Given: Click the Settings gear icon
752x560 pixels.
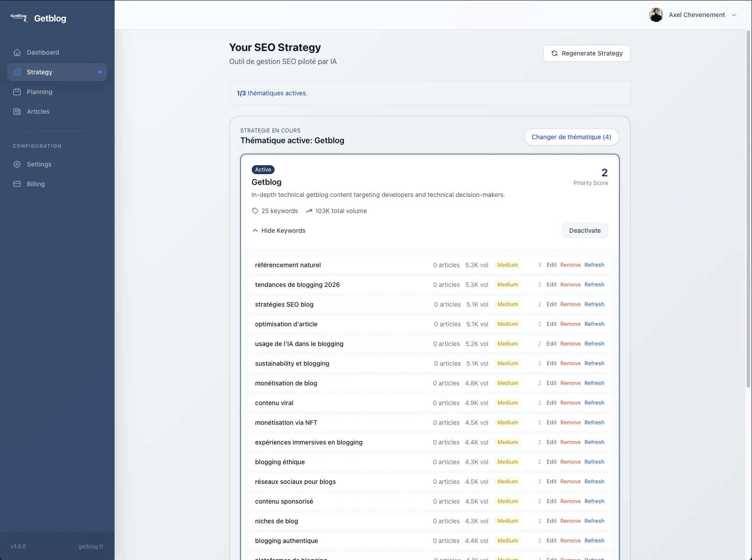Looking at the screenshot, I should tap(17, 164).
